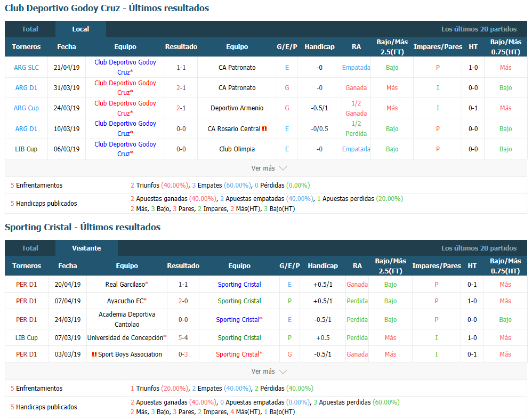Expand Ver más under Sporting Cristal table
Screen dimensions: 532x420
[x=269, y=371]
